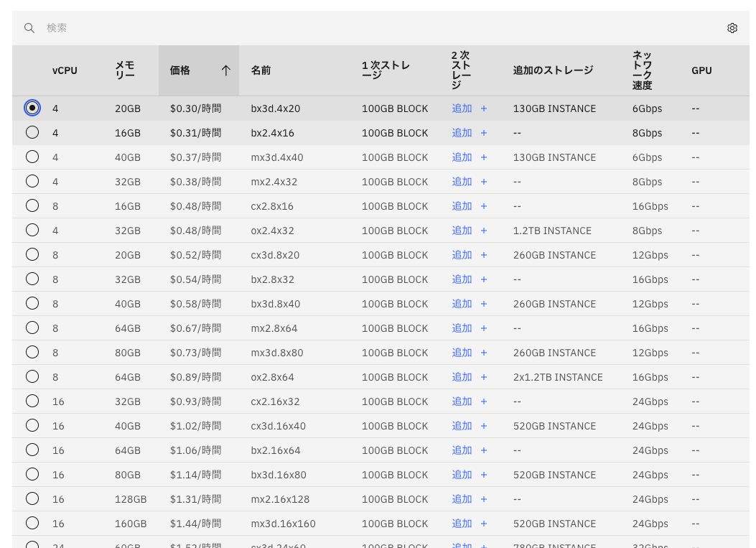Screen dimensions: 756x548
Task: Click plus icon in cx3d.8x20 row
Action: coord(484,255)
